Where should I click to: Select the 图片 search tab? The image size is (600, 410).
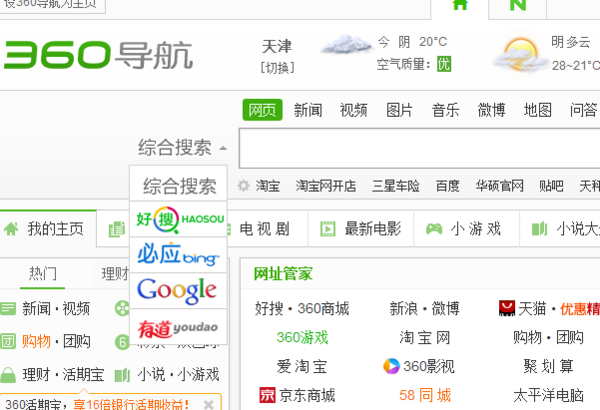click(399, 110)
